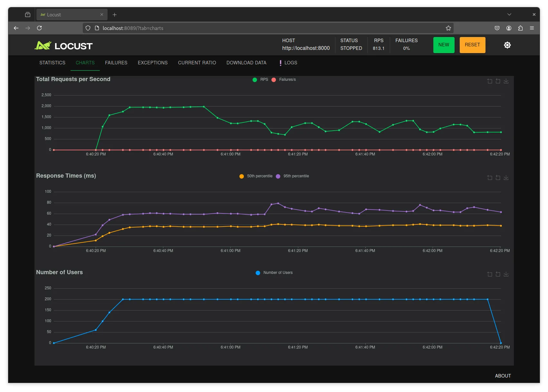The image size is (548, 392).
Task: Click the orange RESET button
Action: (x=472, y=45)
